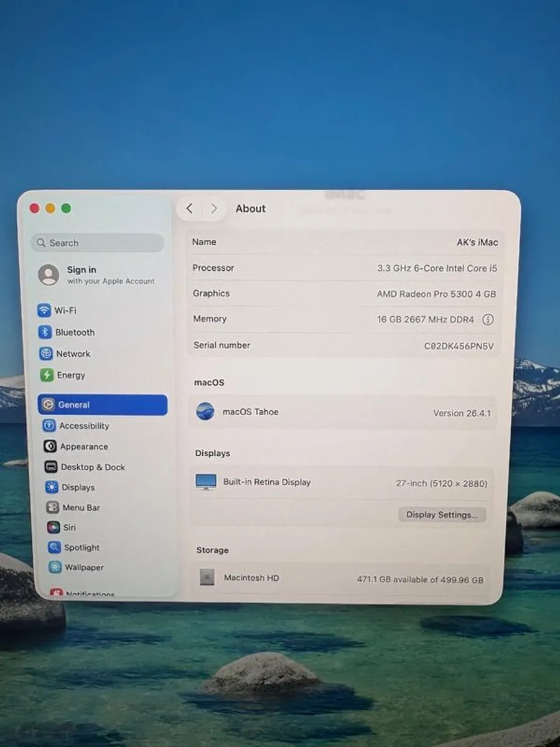Go forward with the right chevron
The image size is (560, 747).
coord(213,209)
